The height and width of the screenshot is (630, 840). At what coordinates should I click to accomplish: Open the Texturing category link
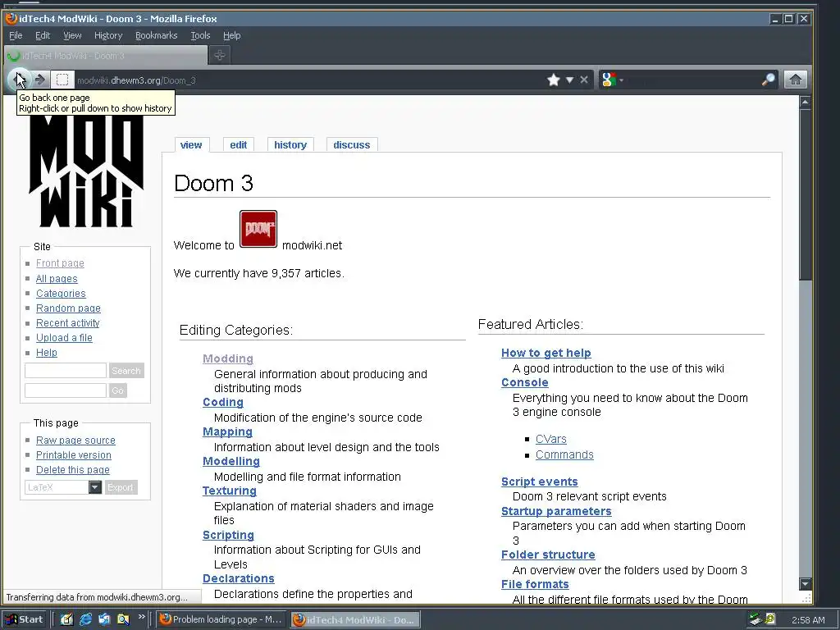[x=230, y=491]
